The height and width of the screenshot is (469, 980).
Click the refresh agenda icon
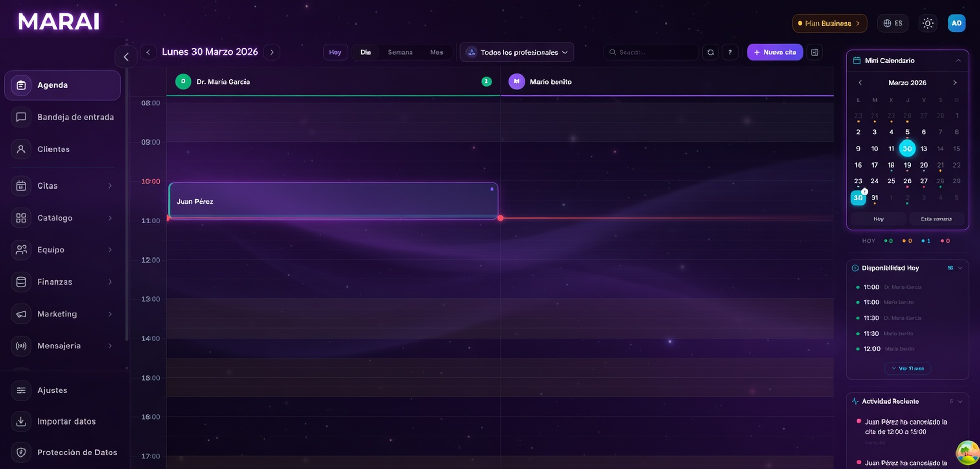[710, 52]
